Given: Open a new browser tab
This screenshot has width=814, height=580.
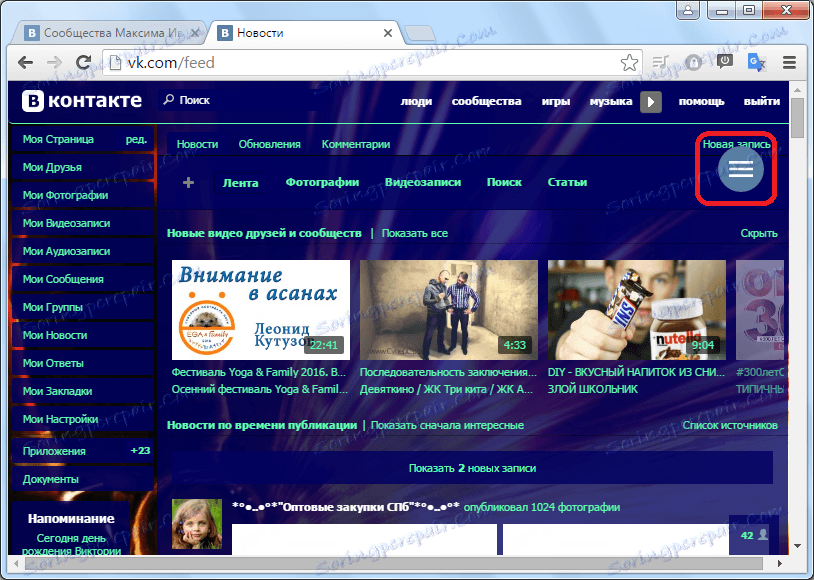Looking at the screenshot, I should coord(419,33).
